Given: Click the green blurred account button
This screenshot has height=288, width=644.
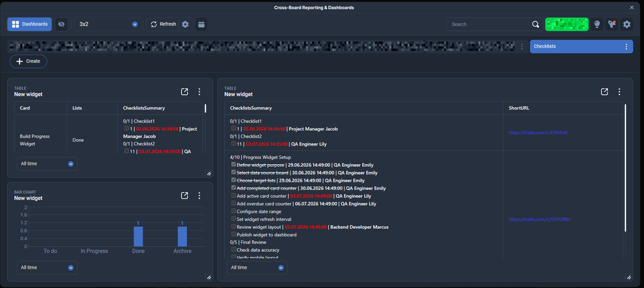Looking at the screenshot, I should 567,24.
